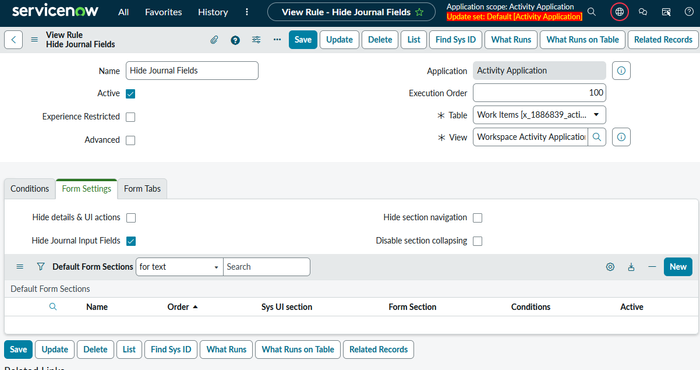This screenshot has height=370, width=700.
Task: Click the bottom List button
Action: (x=129, y=349)
